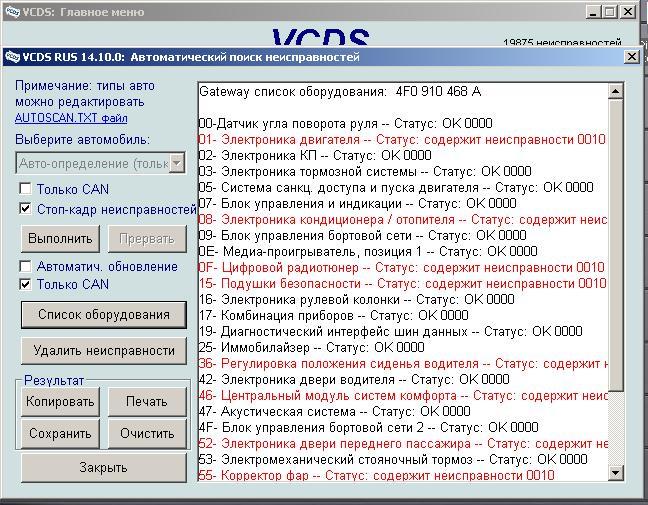
Task: Close the Автоматический поиск неисправностей dialog
Action: (x=631, y=57)
